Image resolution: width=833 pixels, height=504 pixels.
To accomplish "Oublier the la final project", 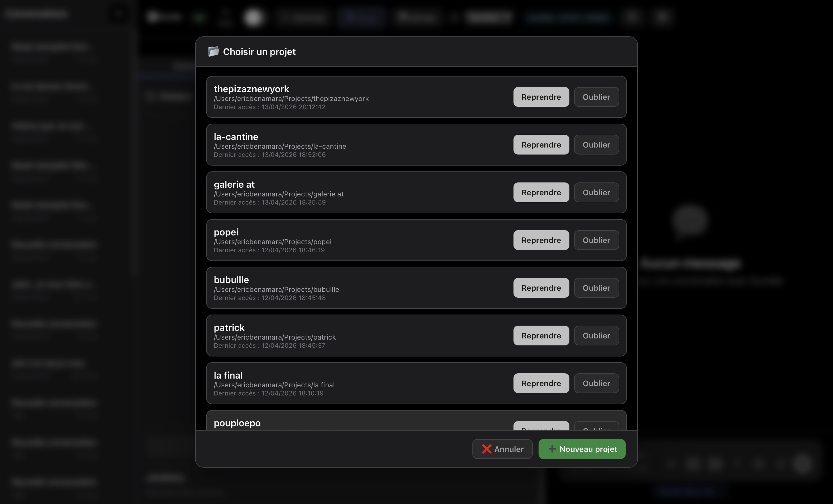I will [596, 383].
